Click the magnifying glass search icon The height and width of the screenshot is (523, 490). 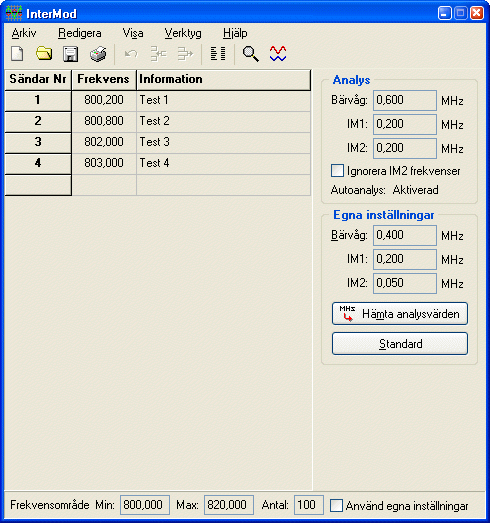pyautogui.click(x=251, y=54)
